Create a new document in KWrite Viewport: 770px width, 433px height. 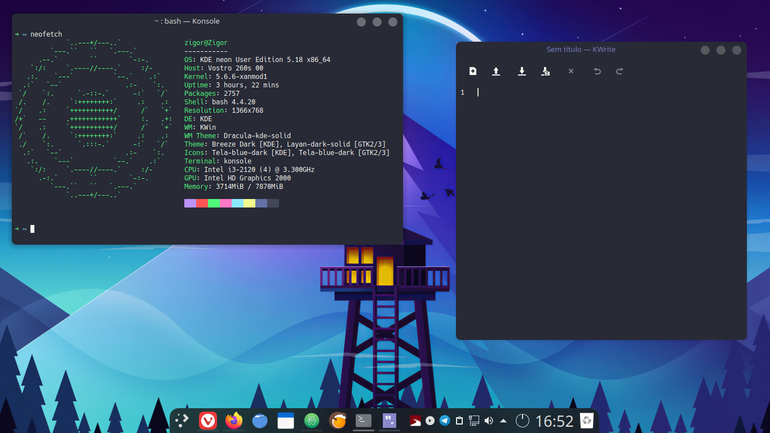472,71
